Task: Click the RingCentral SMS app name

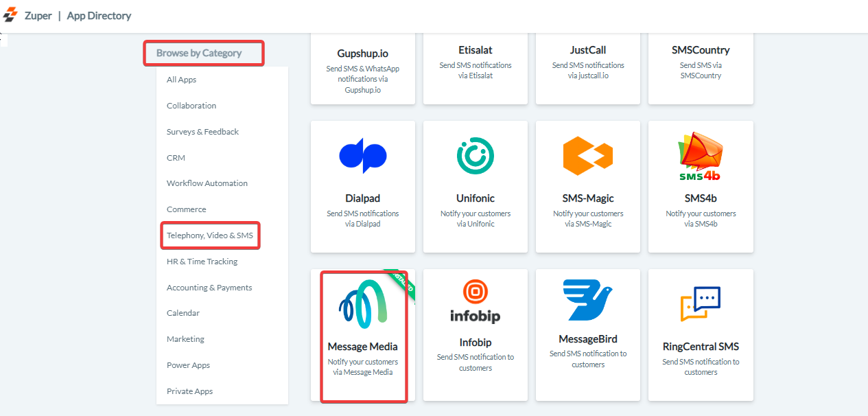Action: pyautogui.click(x=701, y=347)
